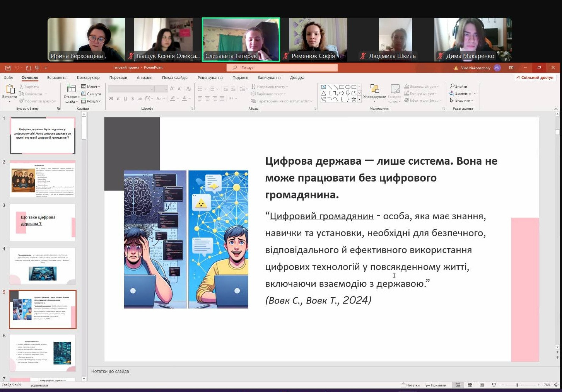562x392 pixels.
Task: Toggle underline formatting (П)
Action: [x=125, y=99]
